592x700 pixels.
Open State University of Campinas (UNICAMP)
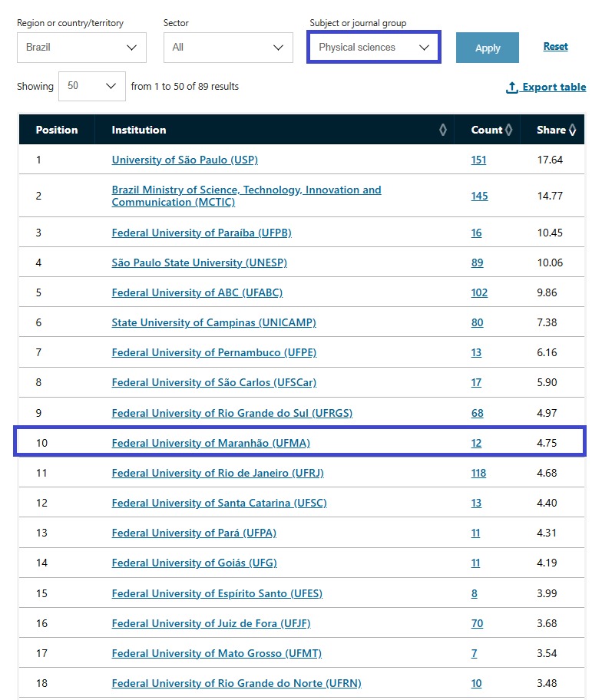tap(213, 322)
